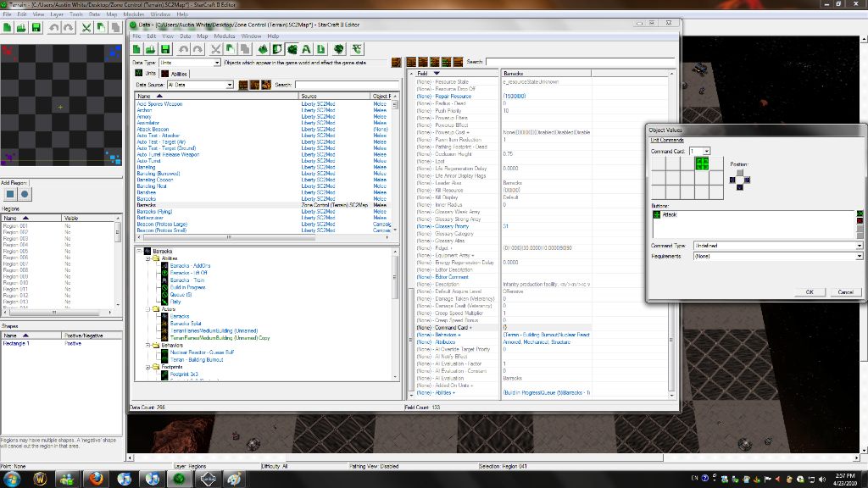Click the fields Search input box
The image size is (868, 488).
pos(580,62)
